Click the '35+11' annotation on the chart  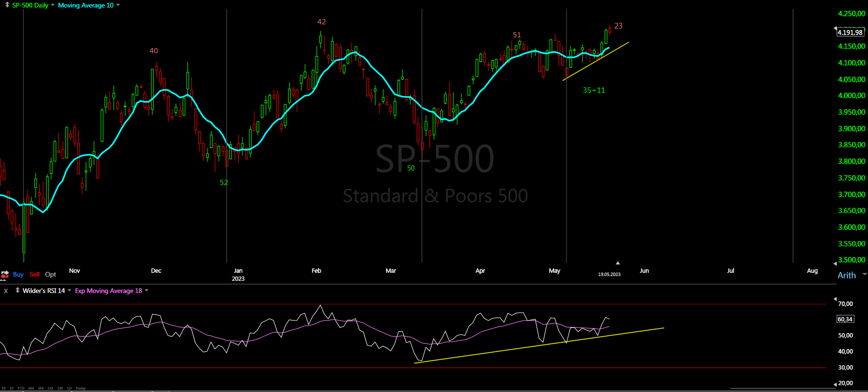(594, 90)
